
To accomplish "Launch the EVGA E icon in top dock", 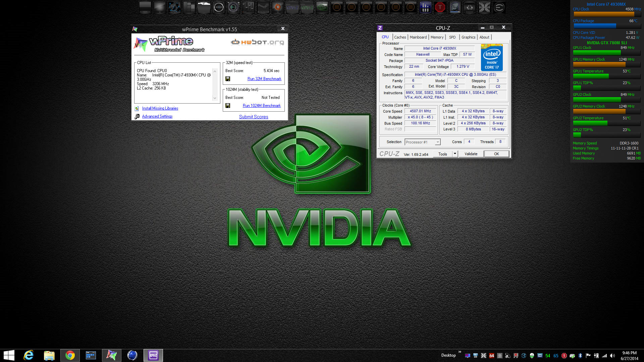I will click(x=499, y=7).
